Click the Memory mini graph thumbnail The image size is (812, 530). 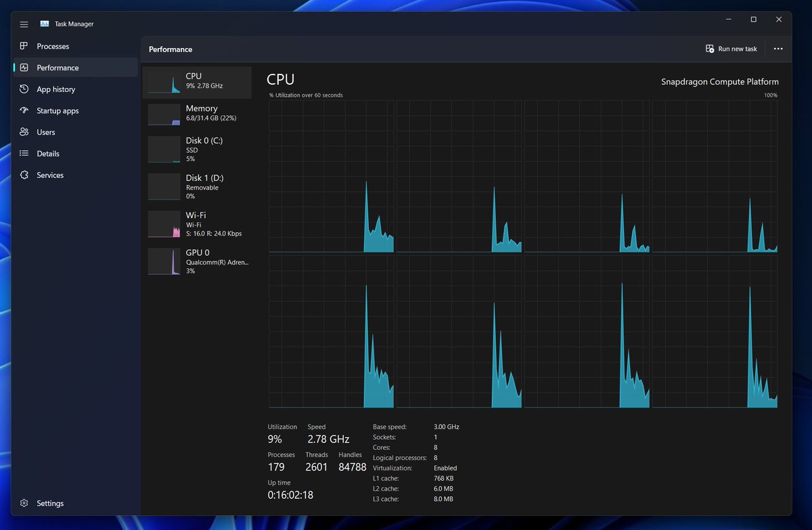(x=164, y=114)
